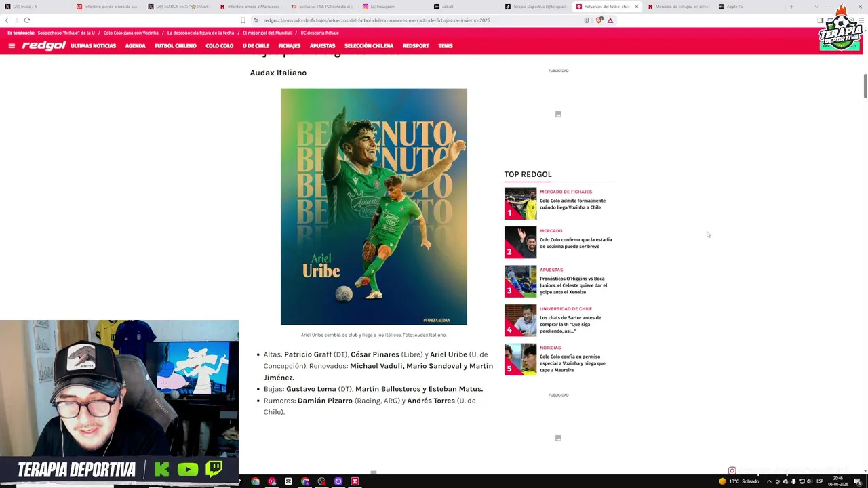Click the number 5 Top Redgol thumbnail

coord(520,359)
